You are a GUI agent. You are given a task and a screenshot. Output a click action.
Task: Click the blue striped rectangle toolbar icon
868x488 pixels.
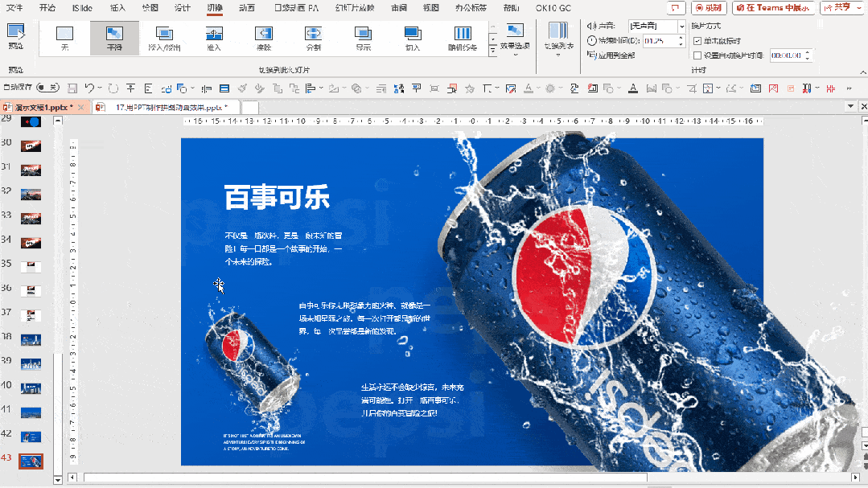click(x=224, y=88)
